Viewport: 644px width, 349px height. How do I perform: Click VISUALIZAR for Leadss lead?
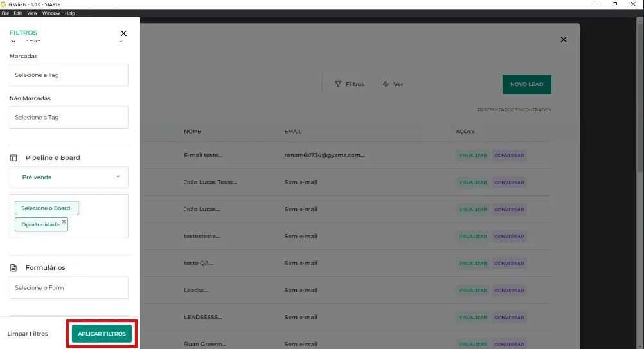(473, 291)
